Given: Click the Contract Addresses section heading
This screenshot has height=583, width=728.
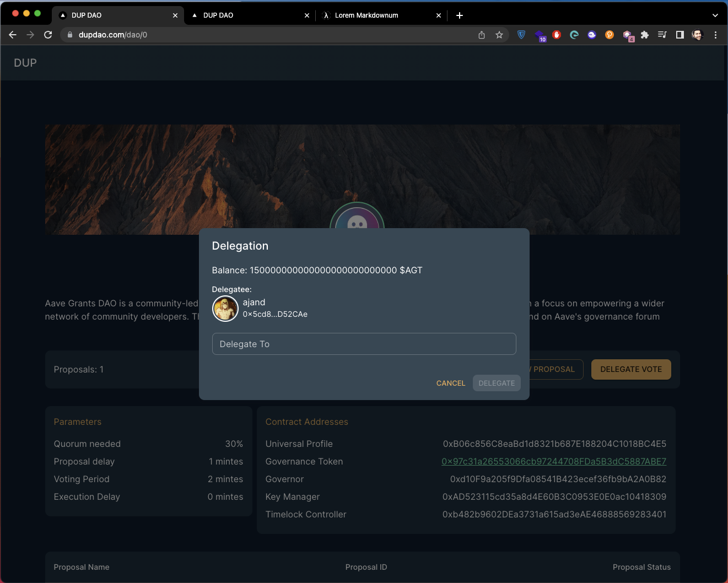Looking at the screenshot, I should tap(307, 422).
